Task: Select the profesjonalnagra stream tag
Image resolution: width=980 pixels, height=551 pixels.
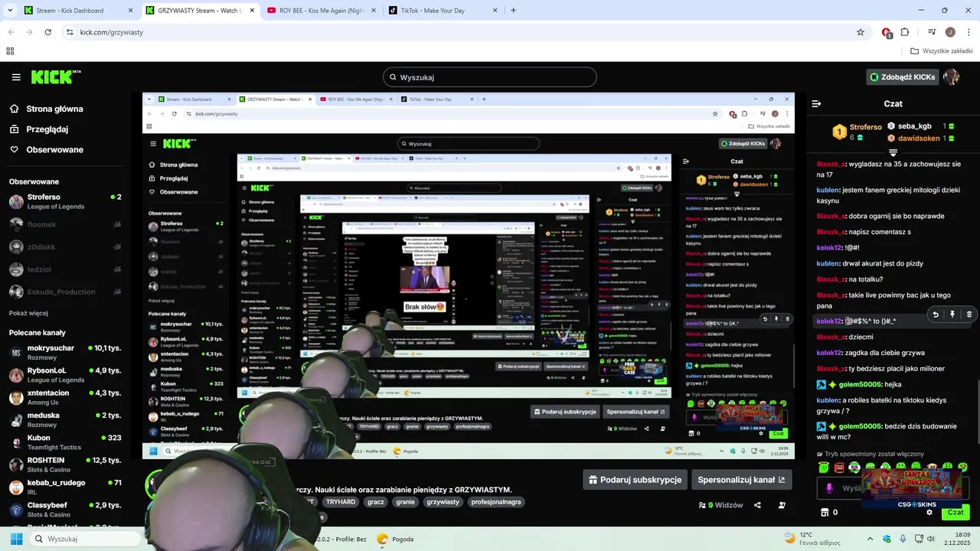Action: [x=496, y=502]
